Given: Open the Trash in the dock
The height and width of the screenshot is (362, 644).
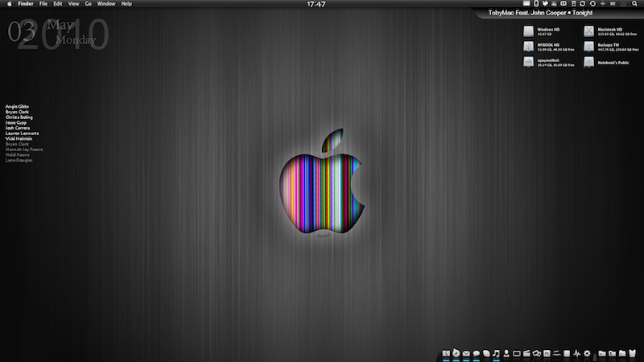Looking at the screenshot, I should click(632, 353).
